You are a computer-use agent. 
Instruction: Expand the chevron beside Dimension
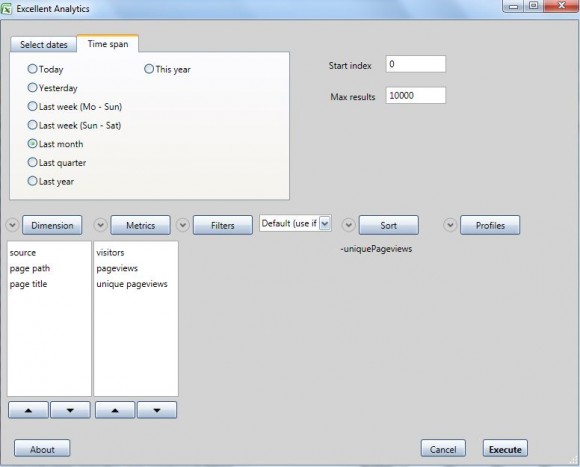pos(12,225)
